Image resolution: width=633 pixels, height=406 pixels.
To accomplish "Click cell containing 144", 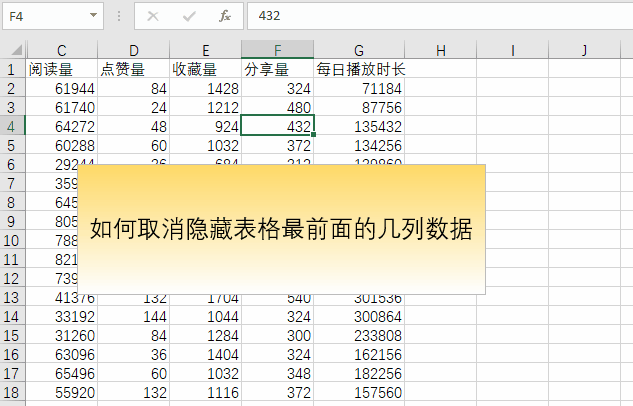I will 134,316.
